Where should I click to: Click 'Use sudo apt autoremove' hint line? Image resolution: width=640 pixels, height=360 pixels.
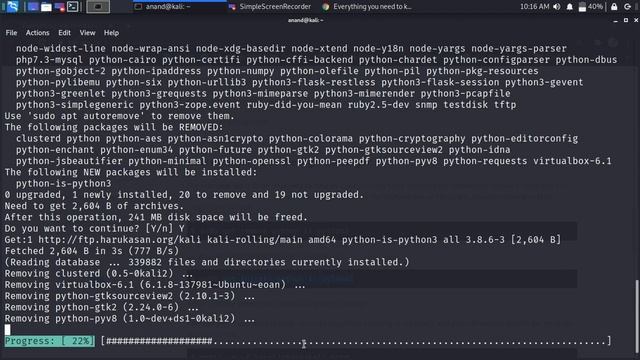(x=120, y=116)
